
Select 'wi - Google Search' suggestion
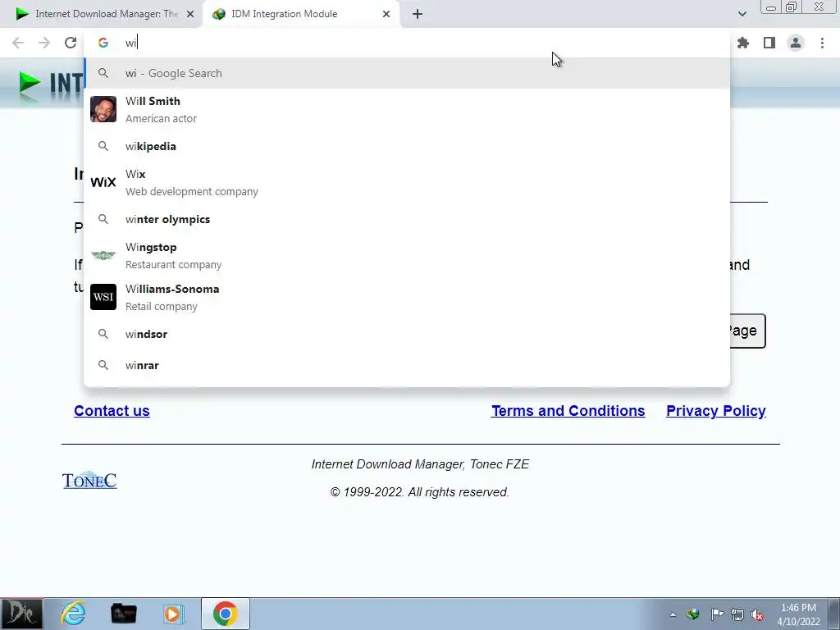click(407, 73)
